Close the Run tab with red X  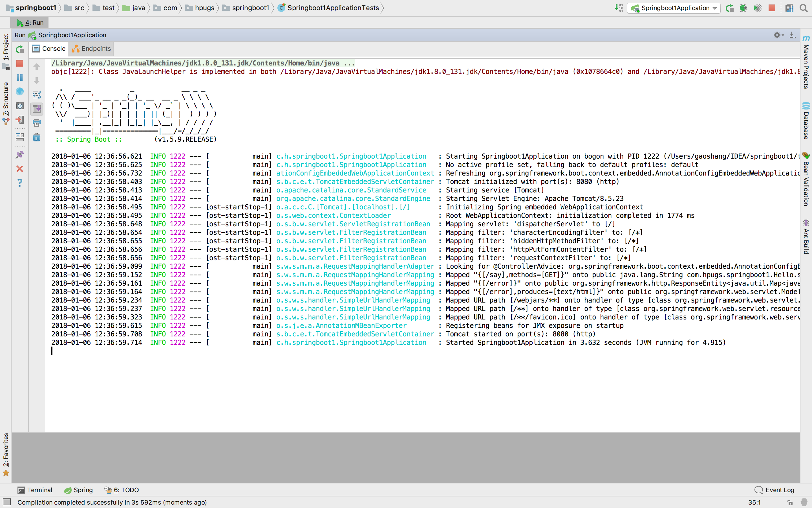[20, 169]
